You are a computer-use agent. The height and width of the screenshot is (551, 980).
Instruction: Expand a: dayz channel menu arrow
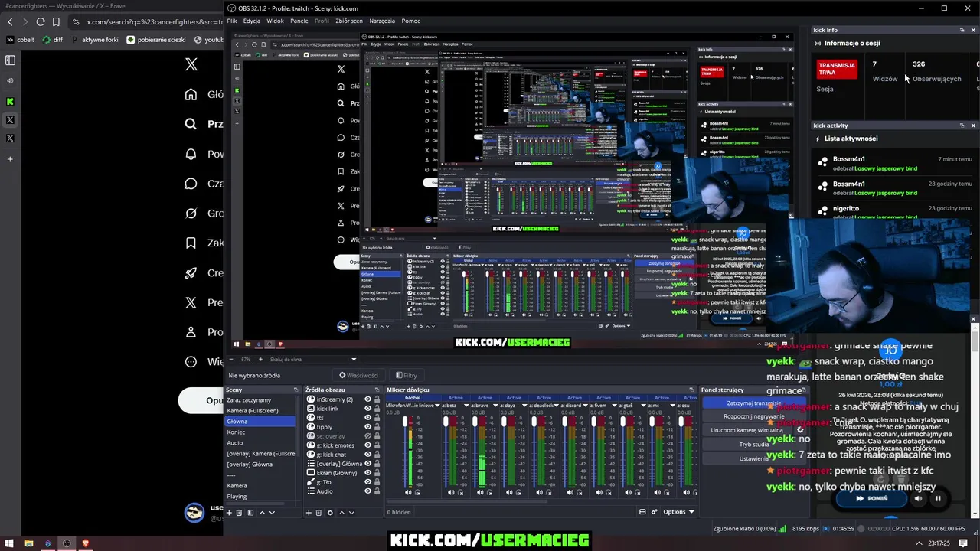pos(524,406)
